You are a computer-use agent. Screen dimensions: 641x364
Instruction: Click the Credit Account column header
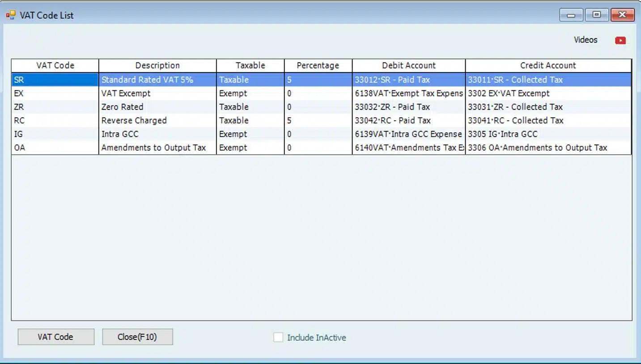coord(548,65)
